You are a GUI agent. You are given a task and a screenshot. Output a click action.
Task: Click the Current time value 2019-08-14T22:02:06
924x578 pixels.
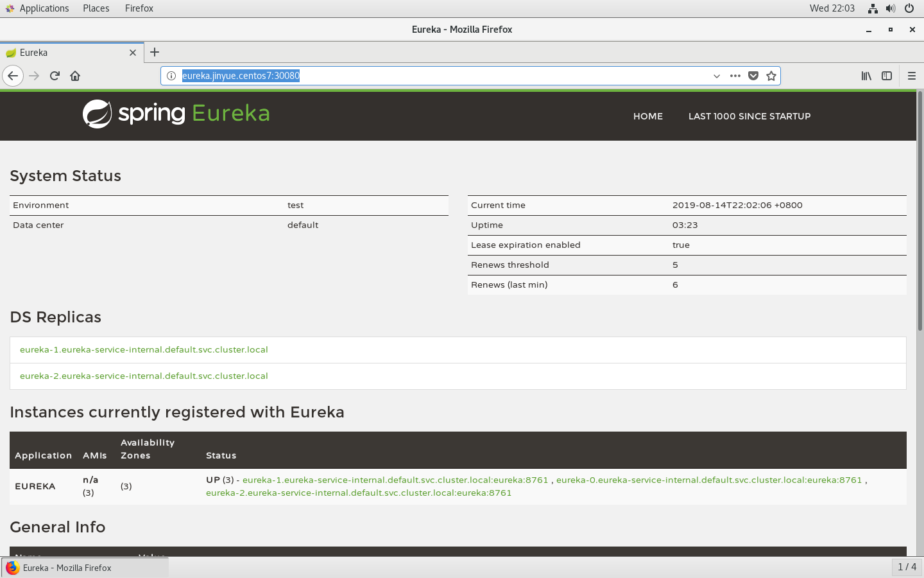(737, 206)
